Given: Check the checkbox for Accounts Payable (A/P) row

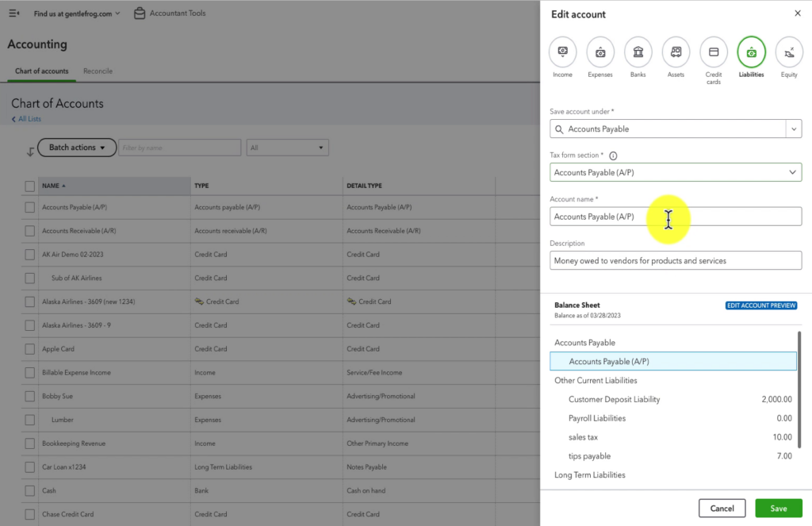Looking at the screenshot, I should (29, 207).
